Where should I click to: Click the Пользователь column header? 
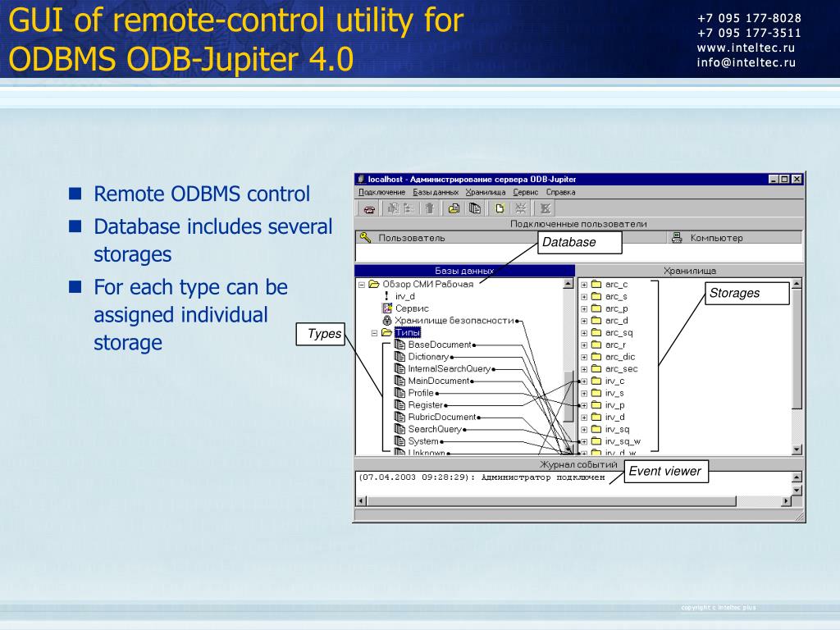pyautogui.click(x=446, y=237)
